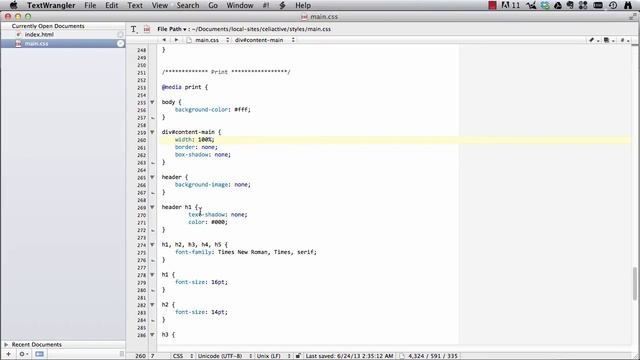
Task: Open the TextWrangler application menu
Action: 51,5
